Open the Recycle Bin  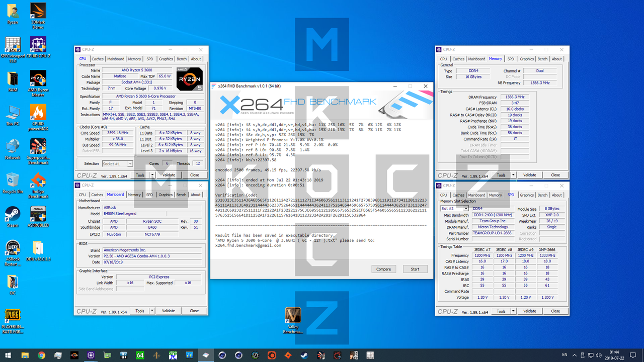pos(13,183)
